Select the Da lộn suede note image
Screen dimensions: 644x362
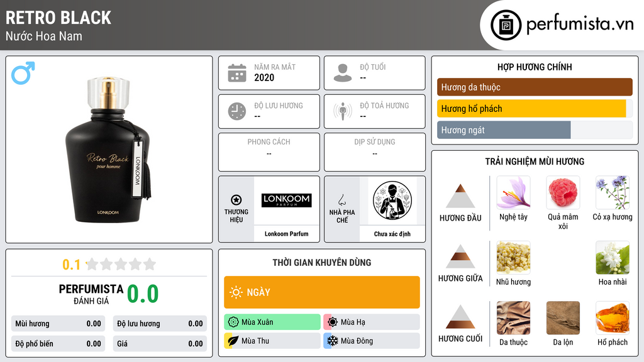point(563,317)
